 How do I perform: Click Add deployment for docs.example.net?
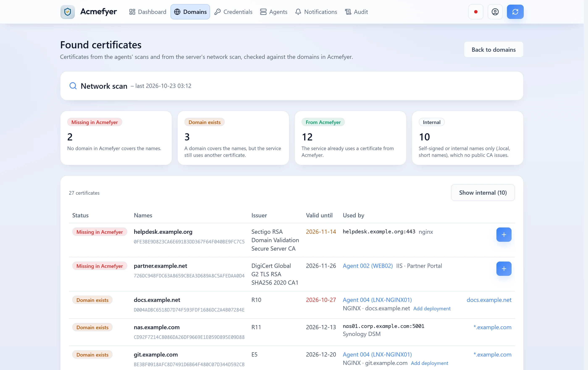[432, 309]
